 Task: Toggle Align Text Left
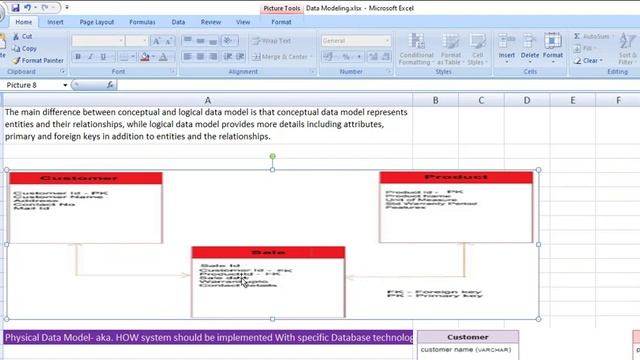coord(187,57)
